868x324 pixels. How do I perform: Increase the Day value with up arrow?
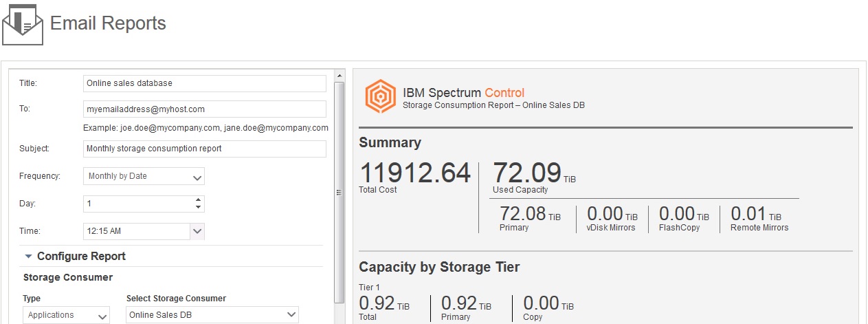(x=198, y=200)
